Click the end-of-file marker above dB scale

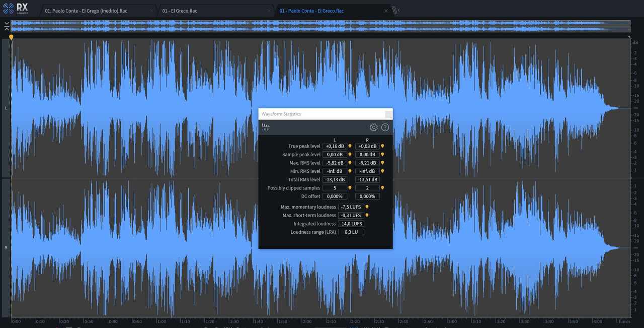[x=629, y=37]
